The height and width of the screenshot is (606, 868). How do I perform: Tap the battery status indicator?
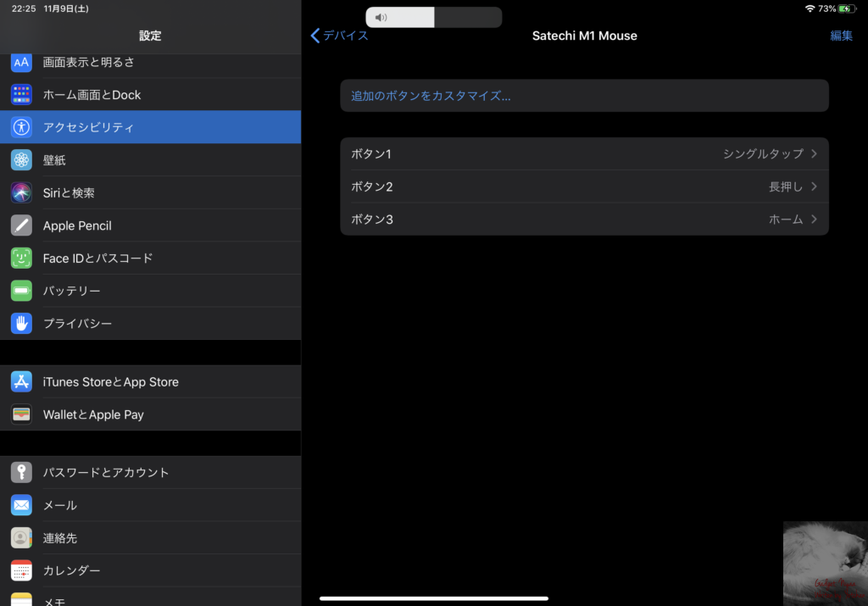pos(847,8)
